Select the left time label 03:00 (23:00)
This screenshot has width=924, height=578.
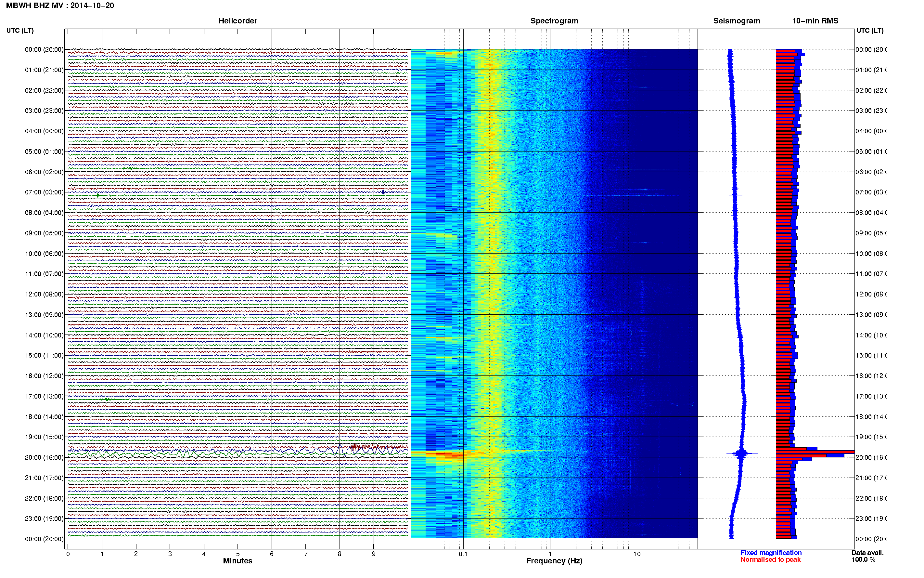44,111
